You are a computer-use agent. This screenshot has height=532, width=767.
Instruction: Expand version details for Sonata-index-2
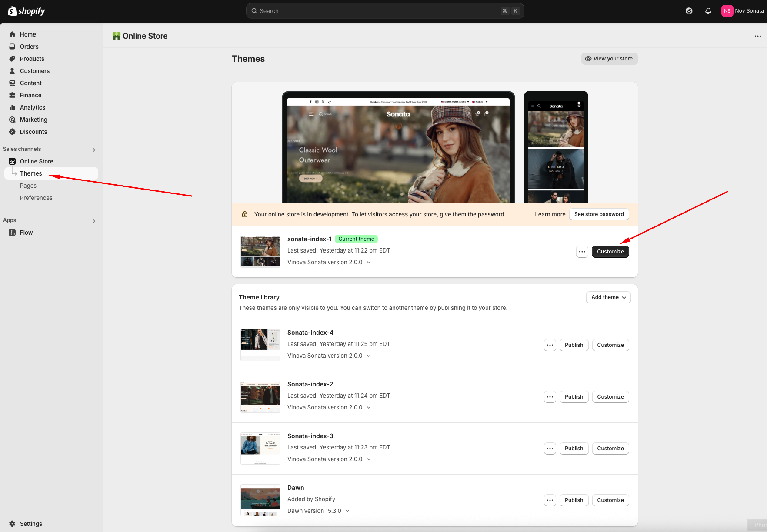click(369, 408)
